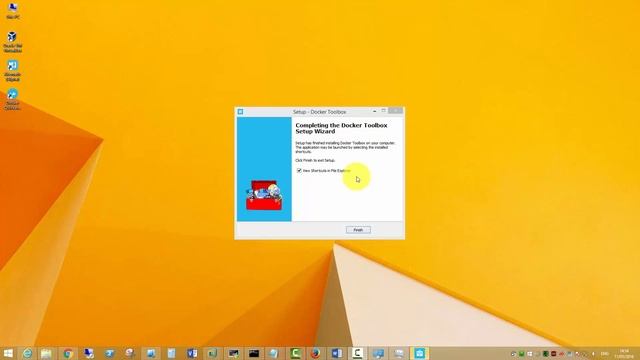Select the Oracle VM VirtualBox desktop icon

point(13,42)
